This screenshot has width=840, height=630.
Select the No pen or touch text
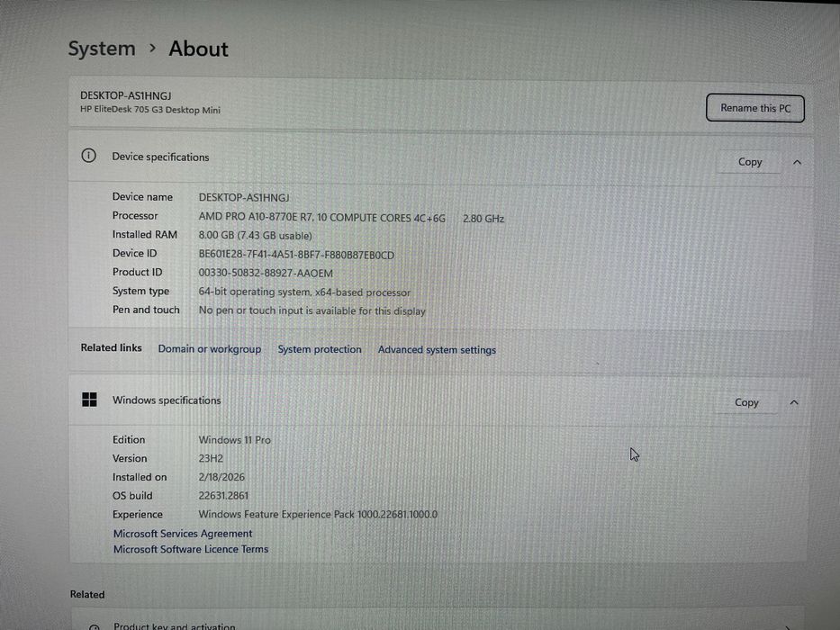(x=312, y=310)
